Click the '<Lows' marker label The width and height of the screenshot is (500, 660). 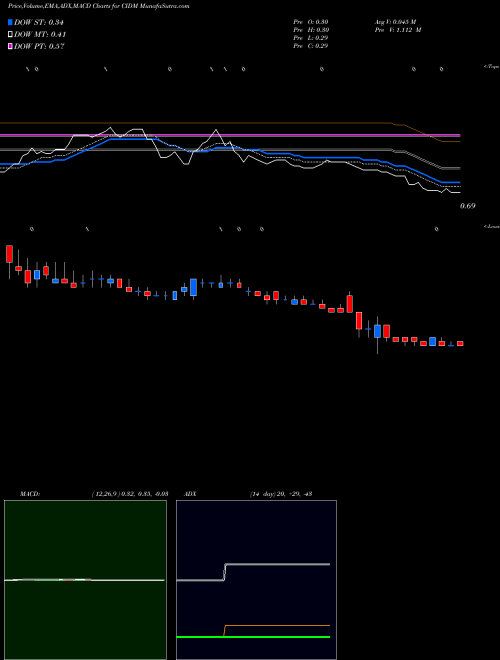point(491,227)
